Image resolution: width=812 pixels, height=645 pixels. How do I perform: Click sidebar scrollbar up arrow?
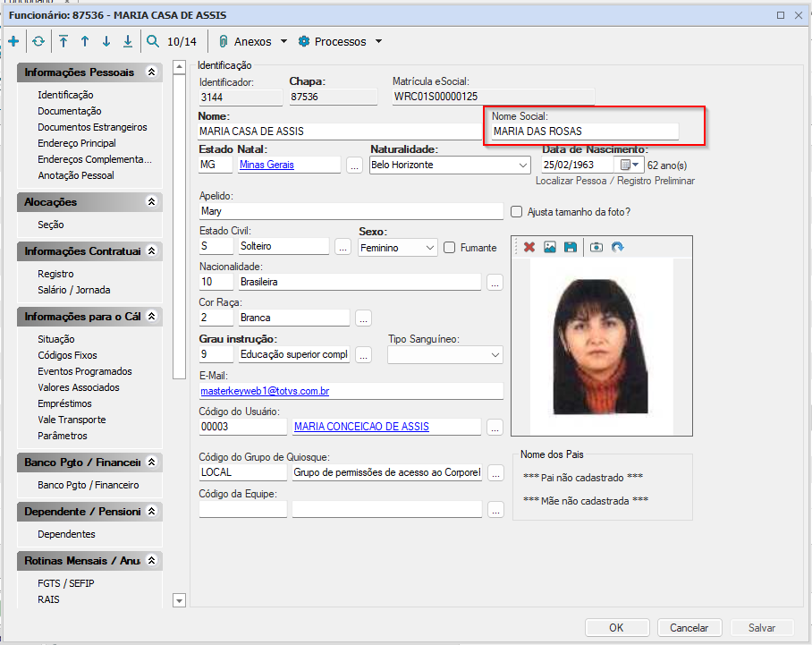point(179,67)
